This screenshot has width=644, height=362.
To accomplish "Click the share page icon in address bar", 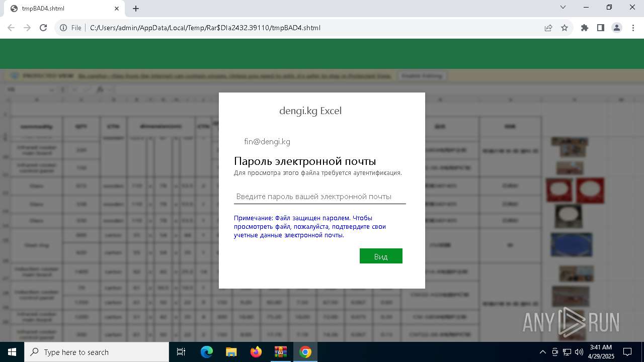I will click(x=548, y=28).
